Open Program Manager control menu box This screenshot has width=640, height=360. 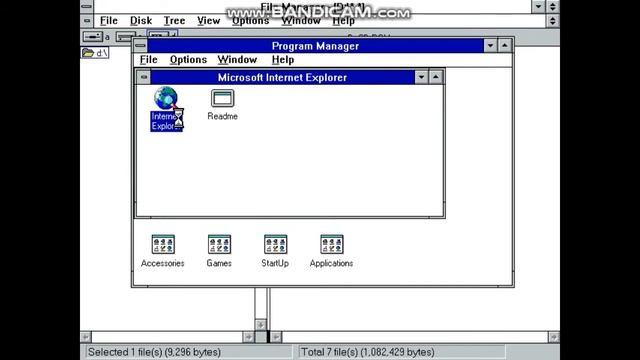click(140, 46)
